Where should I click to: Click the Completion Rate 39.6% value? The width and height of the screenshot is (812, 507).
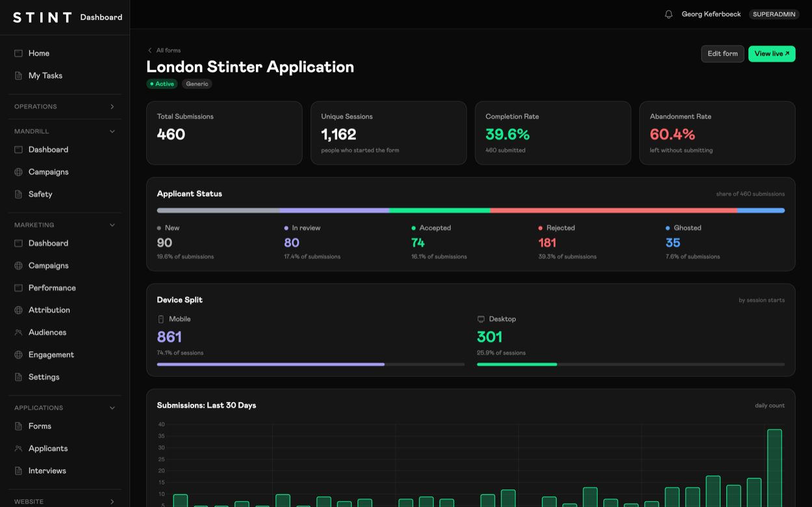click(507, 134)
